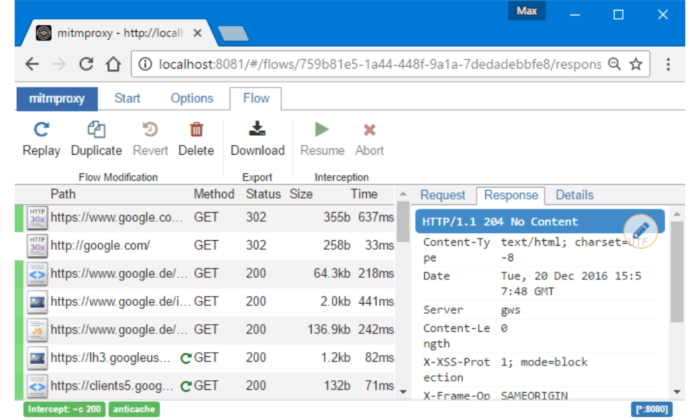Click the HTTP 30x icon of http://google.com/ row
Image resolution: width=700 pixels, height=420 pixels.
(37, 246)
